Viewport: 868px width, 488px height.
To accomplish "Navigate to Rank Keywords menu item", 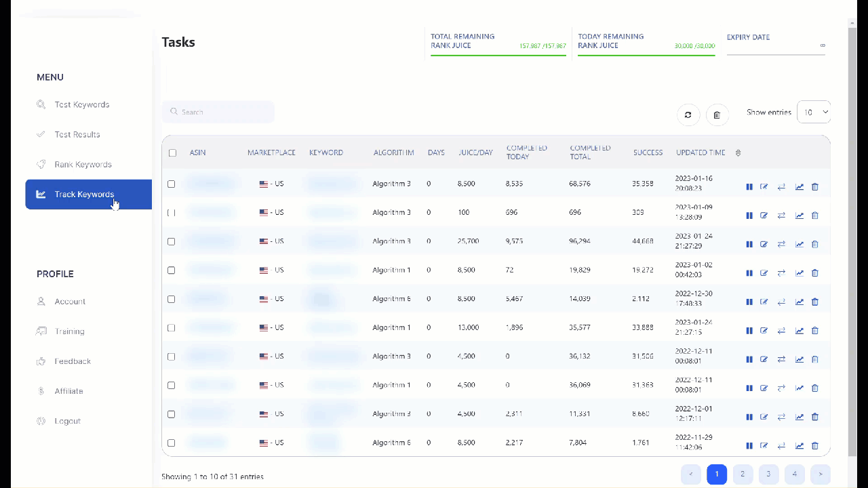I will (x=83, y=165).
